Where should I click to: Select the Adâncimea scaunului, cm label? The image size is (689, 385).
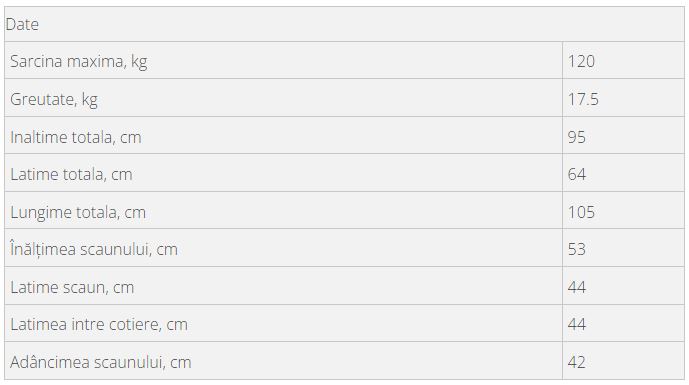101,363
